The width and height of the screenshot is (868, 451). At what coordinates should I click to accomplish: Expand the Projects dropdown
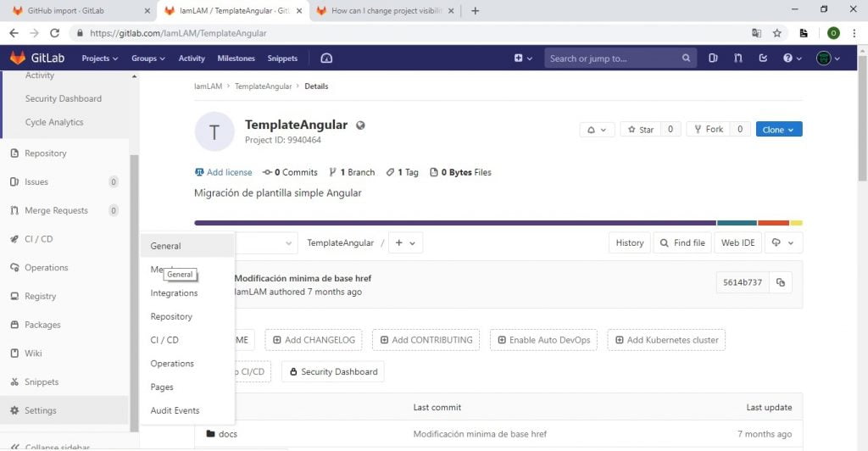100,58
